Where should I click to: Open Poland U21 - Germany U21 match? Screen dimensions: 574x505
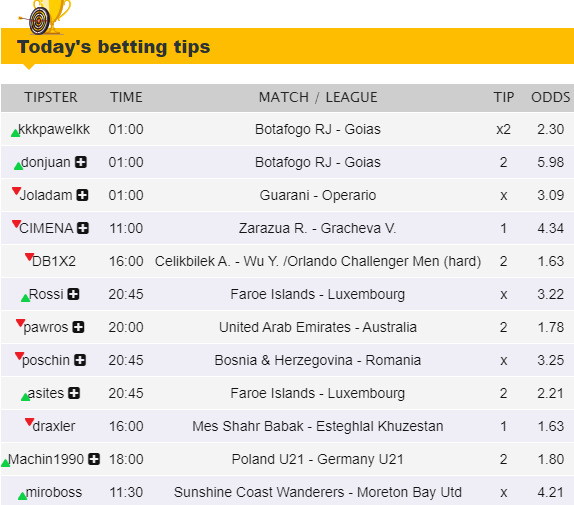pos(318,459)
